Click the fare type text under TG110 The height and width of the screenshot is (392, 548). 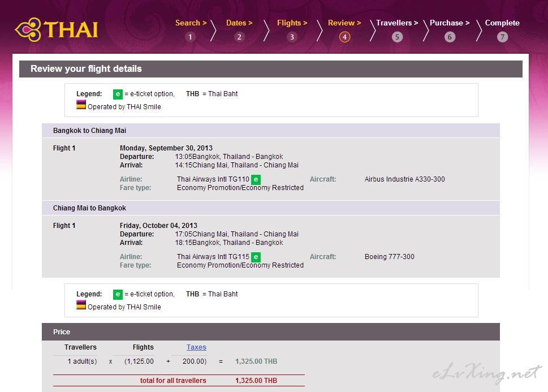point(240,188)
